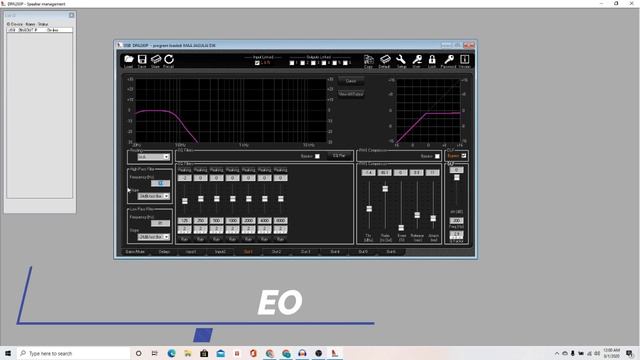Toggle the DLF Bypass checkbox
This screenshot has height=360, width=640.
pos(464,156)
